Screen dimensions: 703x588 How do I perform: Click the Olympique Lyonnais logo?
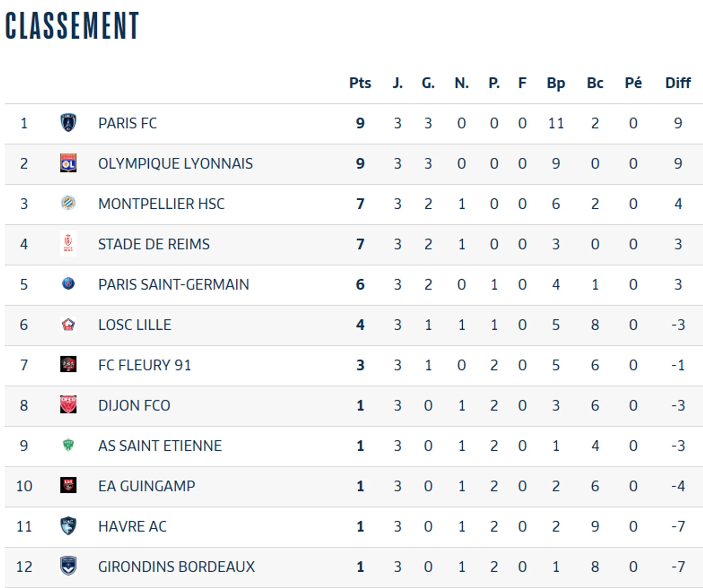(68, 163)
